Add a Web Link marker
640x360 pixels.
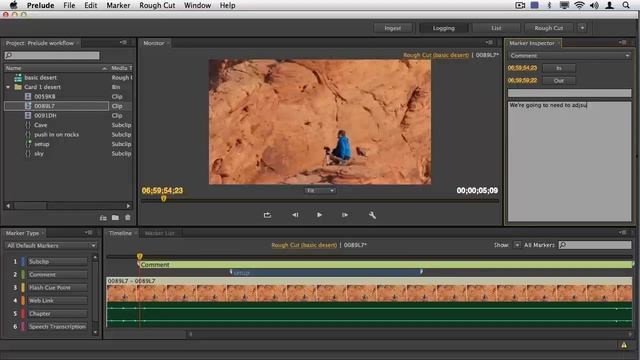pos(57,300)
